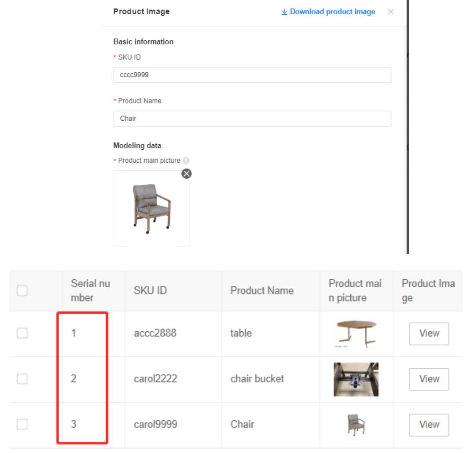
Task: Toggle the select-all checkbox in table header
Action: coord(22,290)
